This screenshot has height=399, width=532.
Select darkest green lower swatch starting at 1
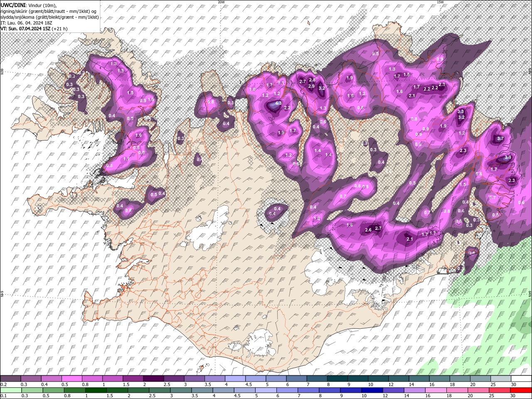pyautogui.click(x=95, y=390)
